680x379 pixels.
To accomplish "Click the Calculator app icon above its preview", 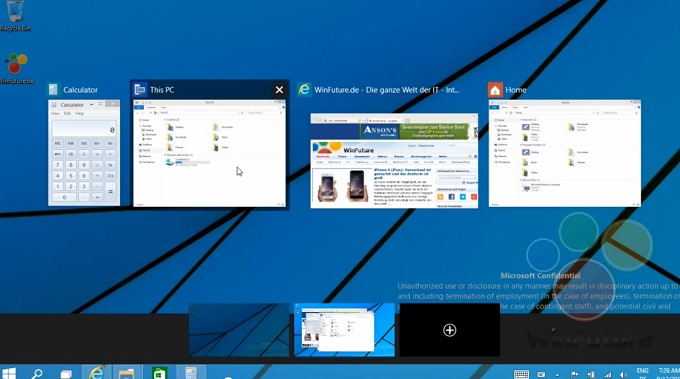I will click(53, 90).
